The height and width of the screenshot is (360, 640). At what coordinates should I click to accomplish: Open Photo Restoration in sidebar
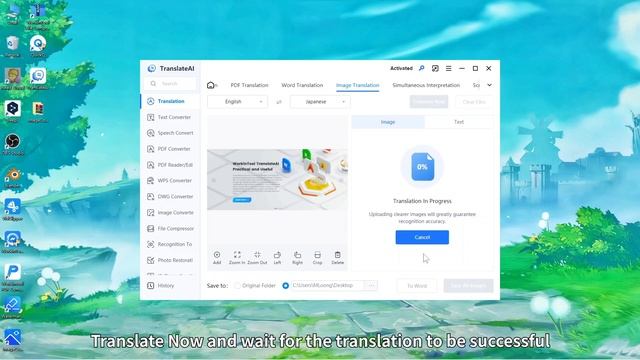pyautogui.click(x=170, y=260)
